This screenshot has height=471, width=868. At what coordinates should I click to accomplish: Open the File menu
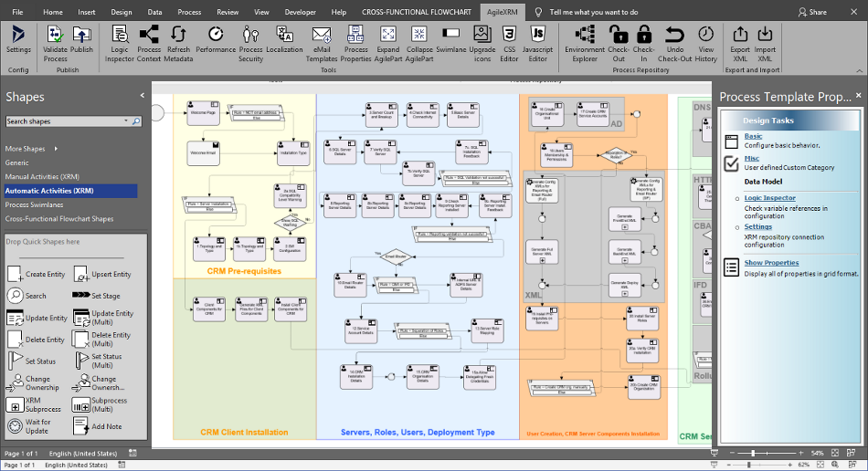(17, 12)
